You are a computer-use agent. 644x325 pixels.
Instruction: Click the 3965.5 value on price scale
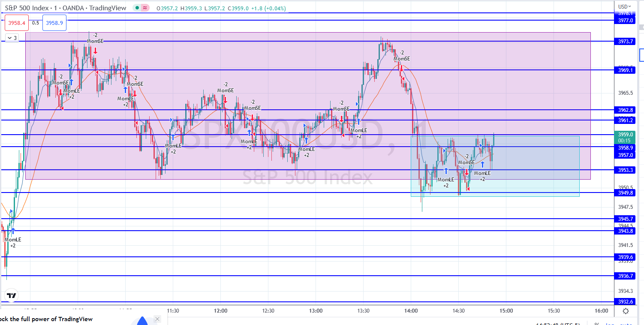click(x=626, y=93)
